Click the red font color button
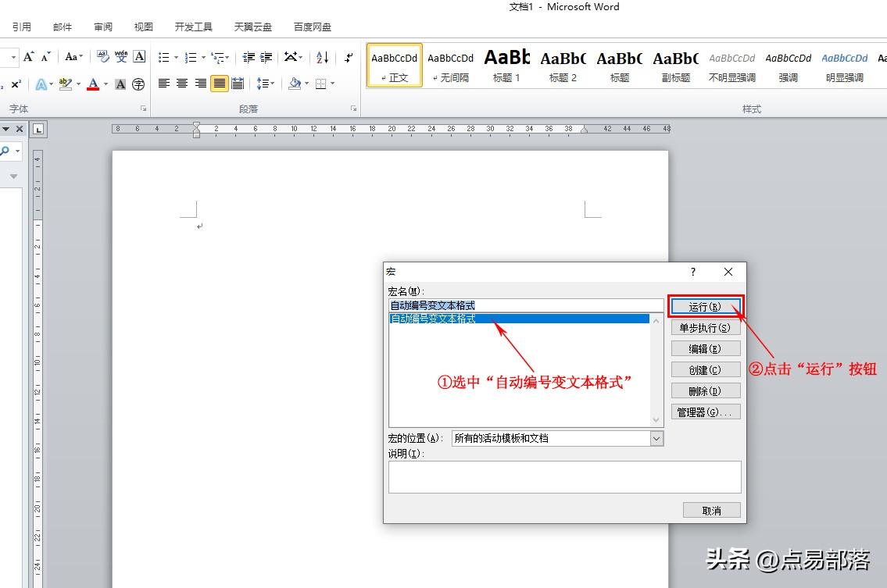Image resolution: width=887 pixels, height=588 pixels. click(x=93, y=84)
